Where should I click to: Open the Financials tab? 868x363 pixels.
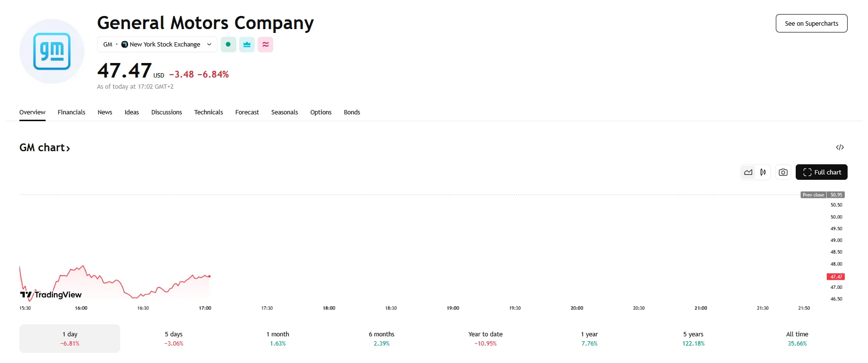71,112
